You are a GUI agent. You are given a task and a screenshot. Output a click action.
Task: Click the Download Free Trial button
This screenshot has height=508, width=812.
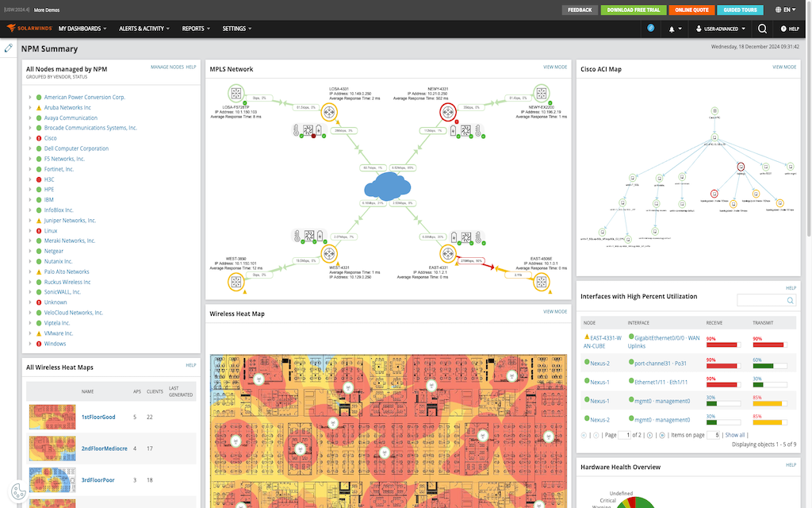pyautogui.click(x=634, y=10)
